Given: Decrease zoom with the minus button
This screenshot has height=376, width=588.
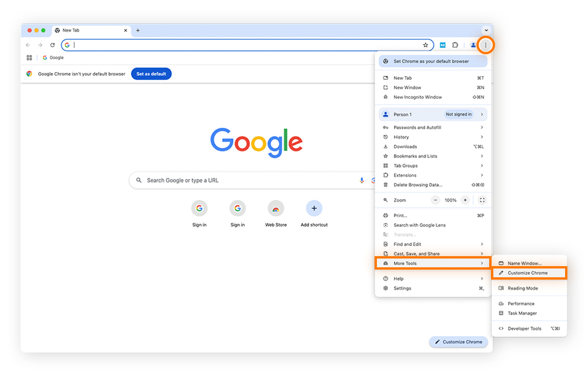Looking at the screenshot, I should tap(435, 200).
